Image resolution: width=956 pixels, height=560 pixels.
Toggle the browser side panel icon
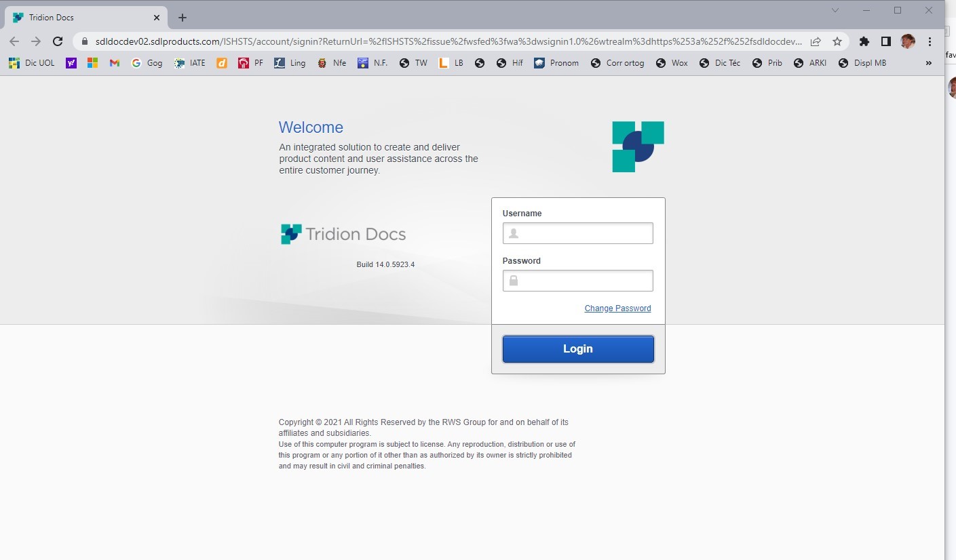(885, 41)
